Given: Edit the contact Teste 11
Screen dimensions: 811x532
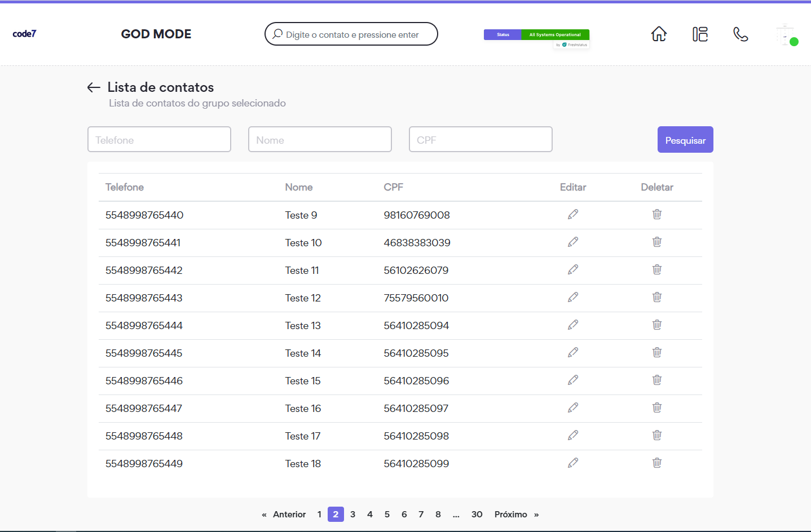Looking at the screenshot, I should (x=573, y=269).
